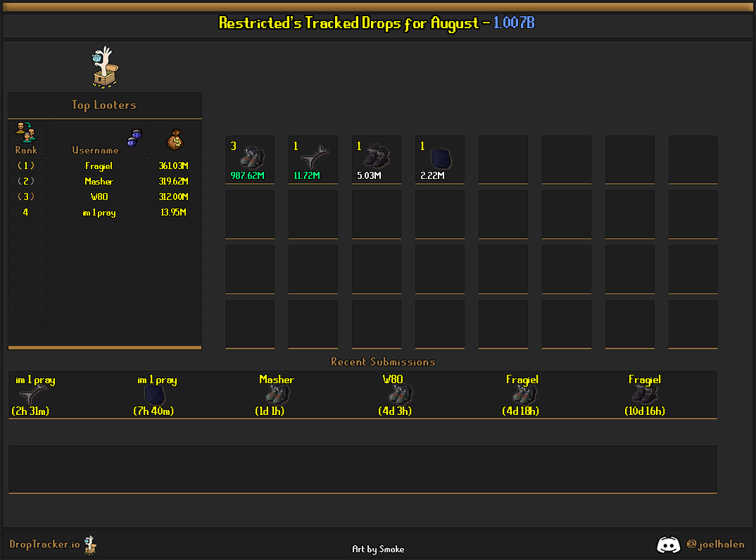This screenshot has width=756, height=560.
Task: Click the 987.62M value label
Action: [x=247, y=175]
